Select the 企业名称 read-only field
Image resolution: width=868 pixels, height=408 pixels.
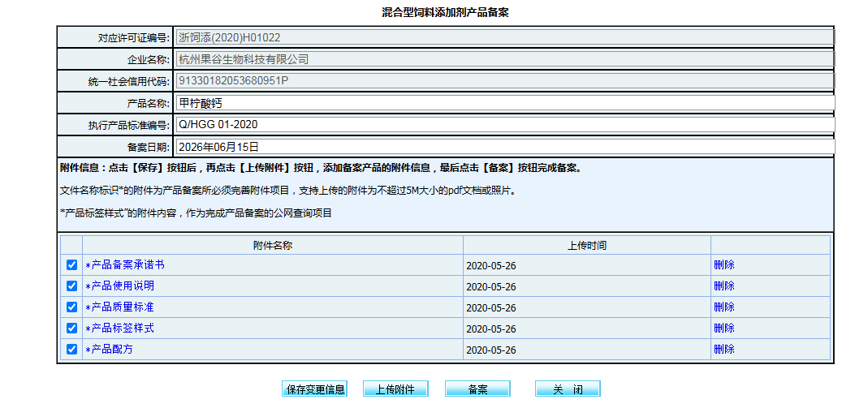pyautogui.click(x=505, y=59)
